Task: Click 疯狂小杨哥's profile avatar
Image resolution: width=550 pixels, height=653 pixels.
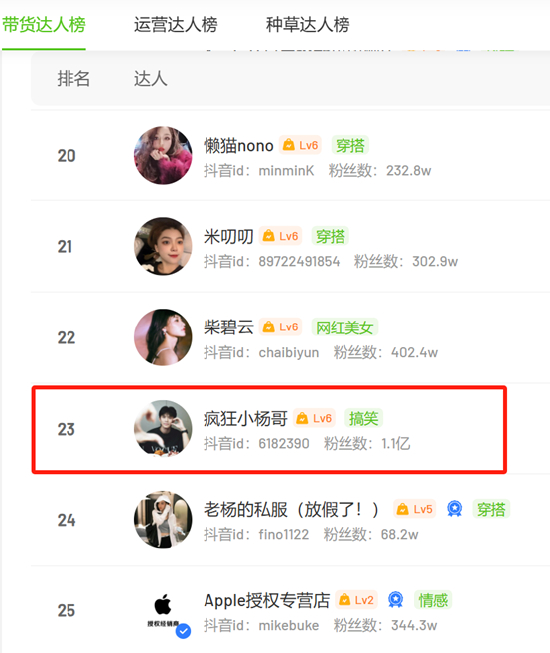Action: tap(163, 429)
